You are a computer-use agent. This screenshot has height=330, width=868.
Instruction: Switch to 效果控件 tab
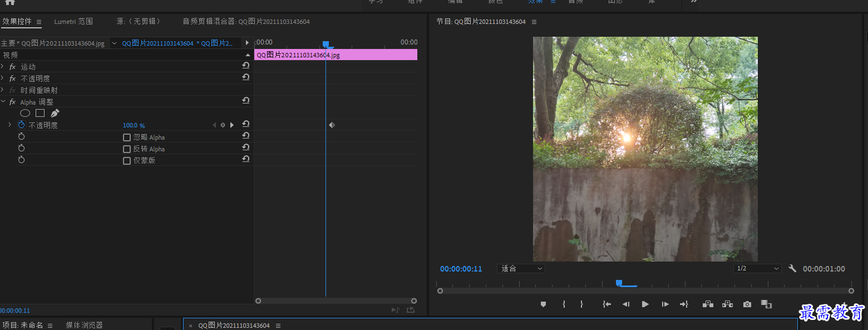17,22
